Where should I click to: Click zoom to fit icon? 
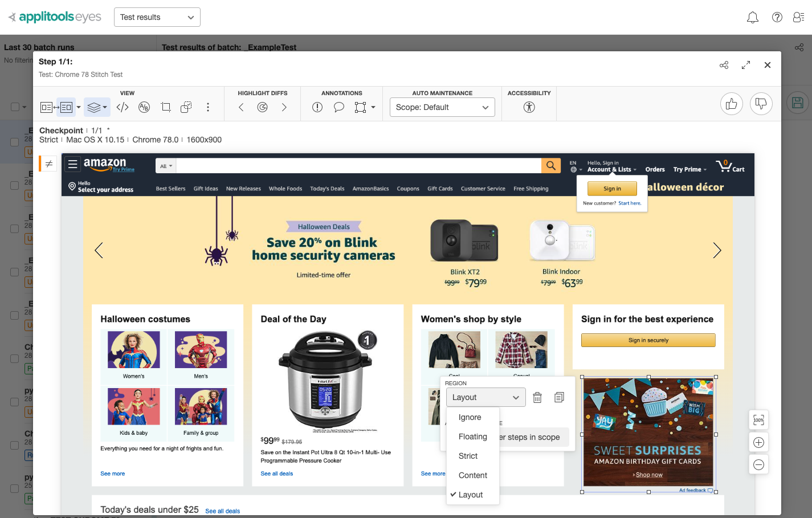click(759, 420)
